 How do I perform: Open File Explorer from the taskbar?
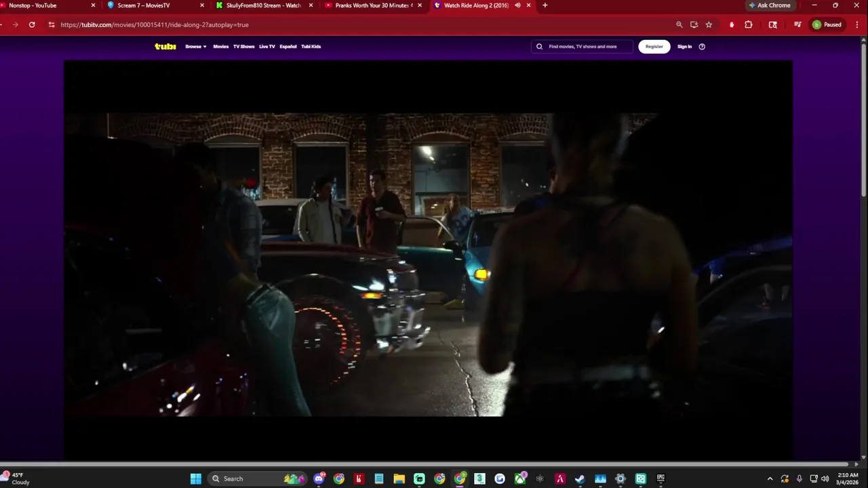point(399,479)
